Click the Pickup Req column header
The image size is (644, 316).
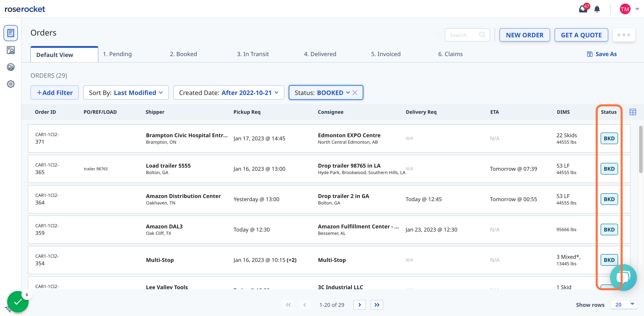coord(247,112)
